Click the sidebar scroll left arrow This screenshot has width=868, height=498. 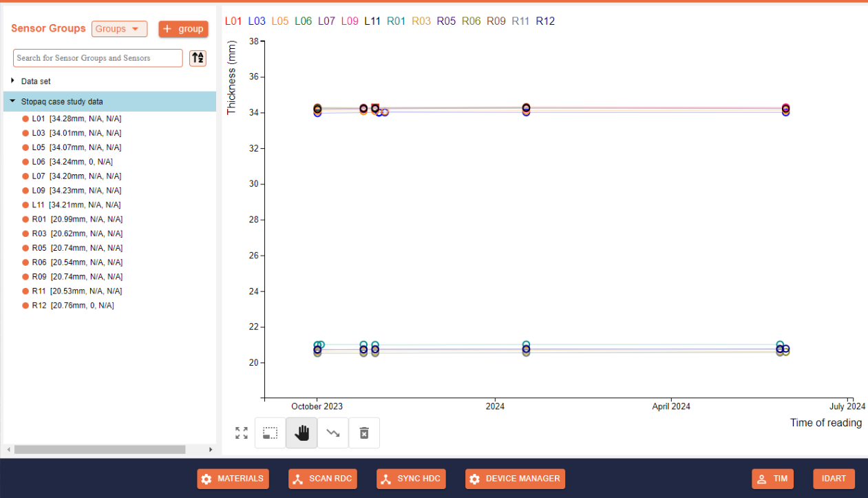click(8, 449)
